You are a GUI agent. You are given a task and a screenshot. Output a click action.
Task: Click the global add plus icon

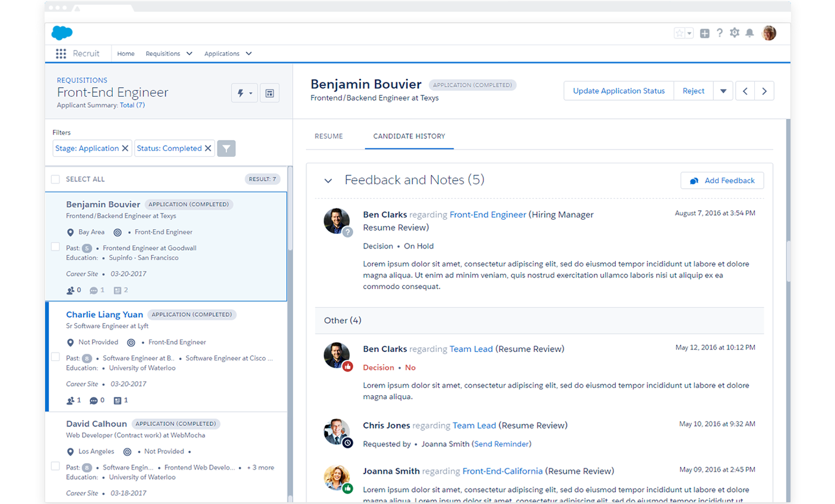pyautogui.click(x=704, y=33)
